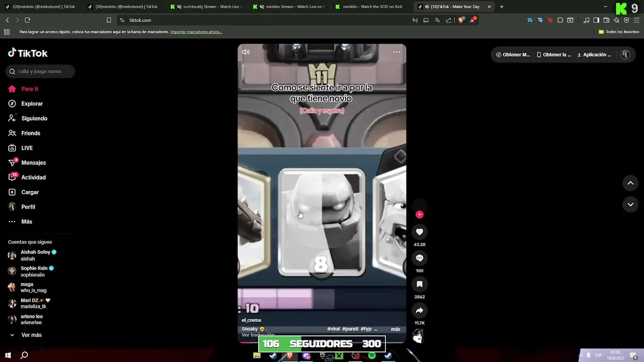Open maga who_is_mag account
The width and height of the screenshot is (644, 362).
pos(27,288)
